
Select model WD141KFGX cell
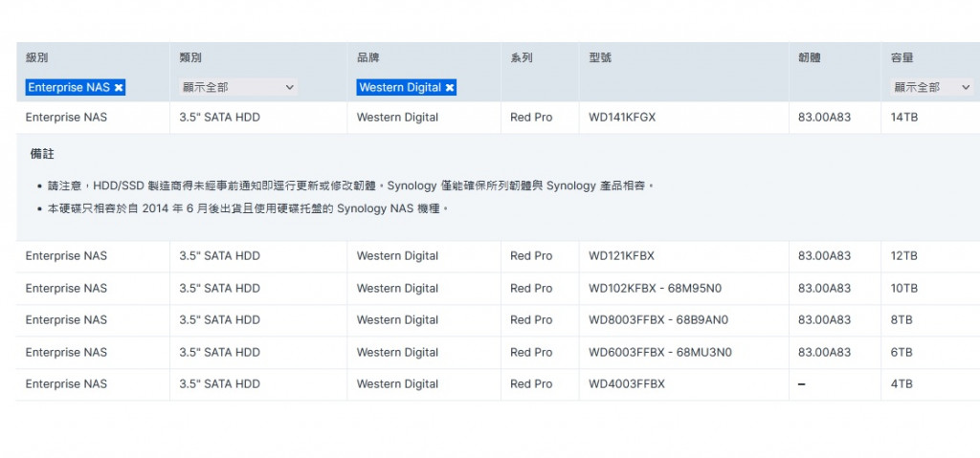click(x=622, y=117)
